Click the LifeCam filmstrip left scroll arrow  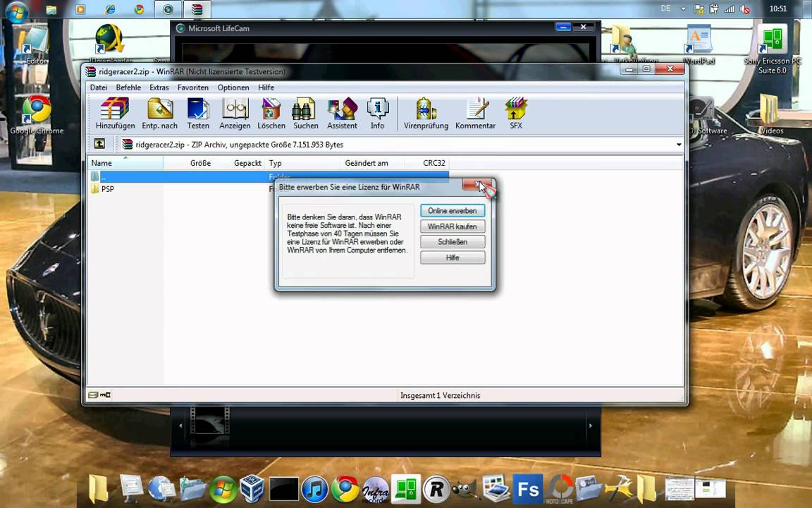pyautogui.click(x=180, y=425)
